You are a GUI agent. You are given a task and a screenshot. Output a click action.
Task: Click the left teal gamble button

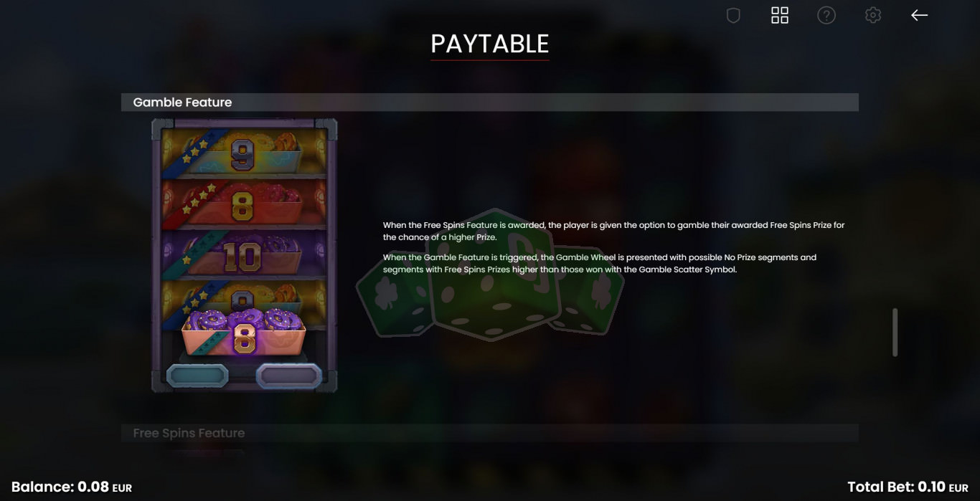197,375
